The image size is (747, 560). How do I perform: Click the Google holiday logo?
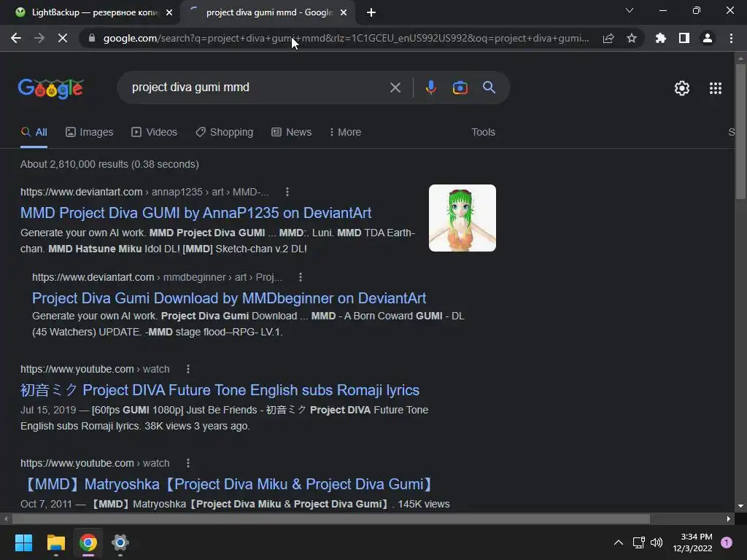(x=50, y=88)
